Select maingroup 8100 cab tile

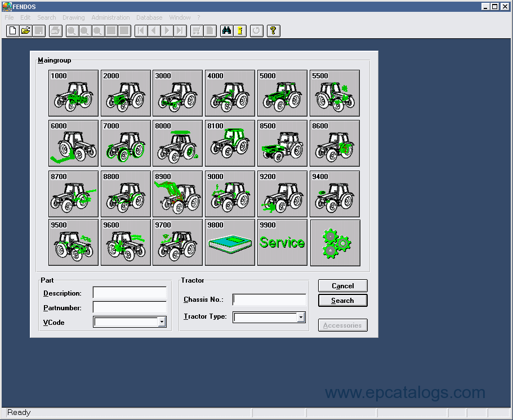pyautogui.click(x=230, y=143)
